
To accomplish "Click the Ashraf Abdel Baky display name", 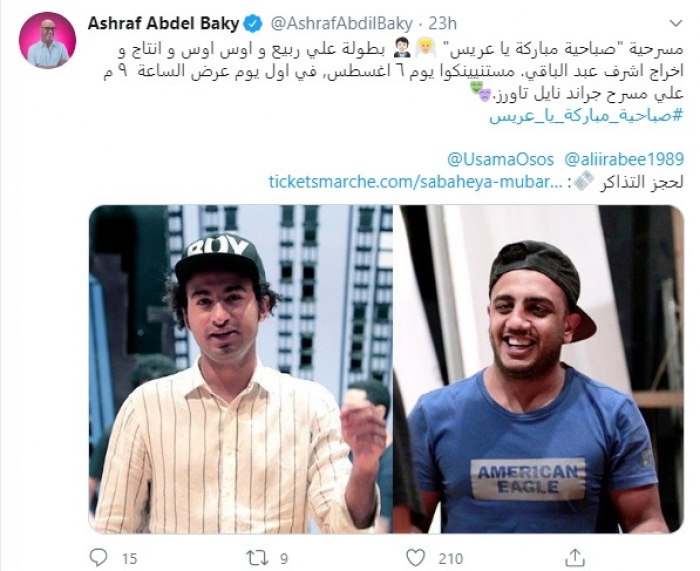I will [x=163, y=23].
